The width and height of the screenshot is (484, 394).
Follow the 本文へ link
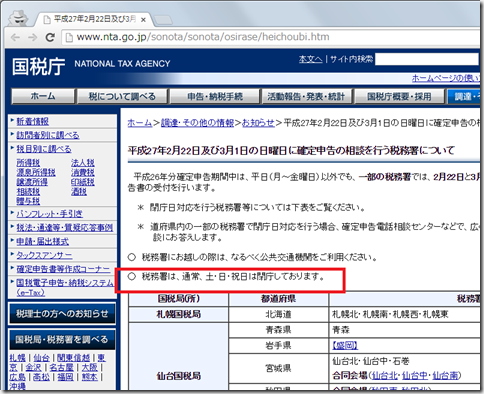(311, 59)
